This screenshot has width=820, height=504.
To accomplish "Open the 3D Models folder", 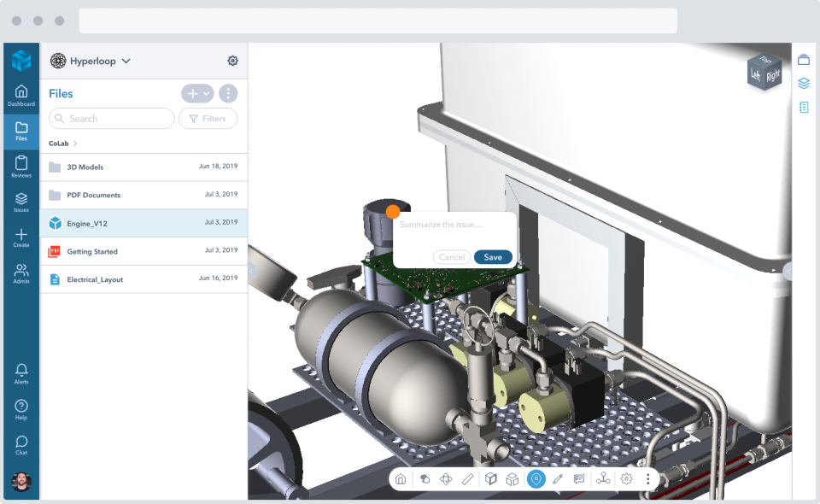I will pyautogui.click(x=143, y=167).
